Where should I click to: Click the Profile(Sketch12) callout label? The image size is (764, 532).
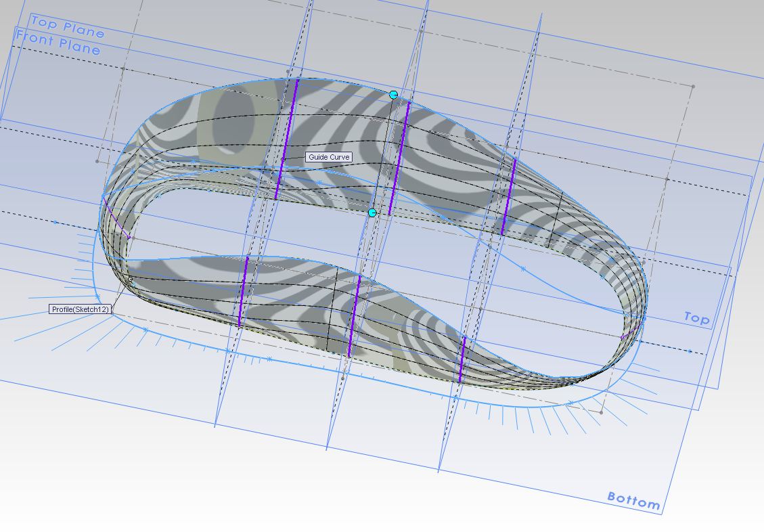click(x=81, y=308)
